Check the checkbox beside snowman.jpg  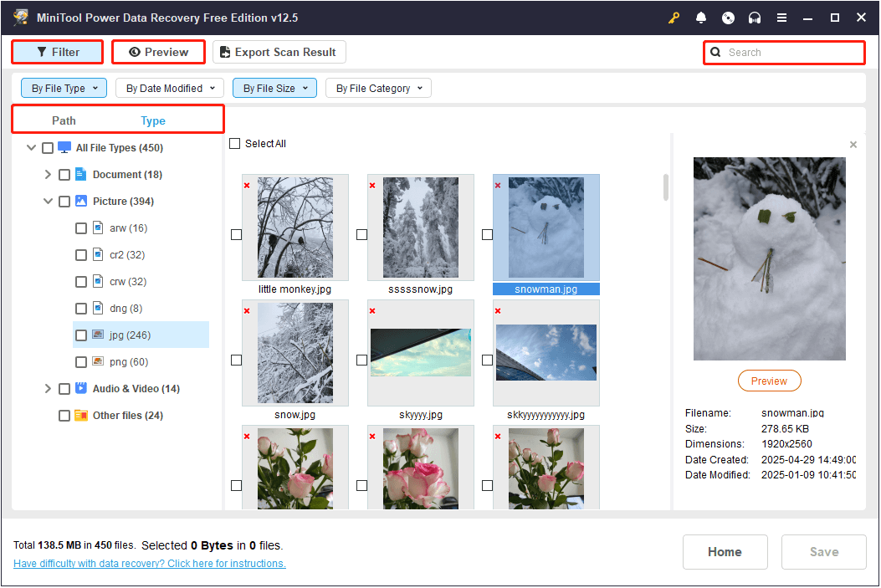pyautogui.click(x=487, y=234)
